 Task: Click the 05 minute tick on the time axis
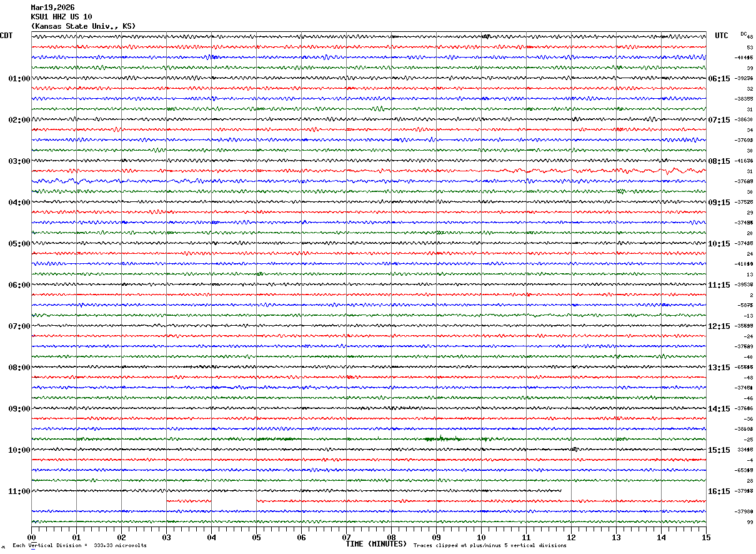pos(256,537)
